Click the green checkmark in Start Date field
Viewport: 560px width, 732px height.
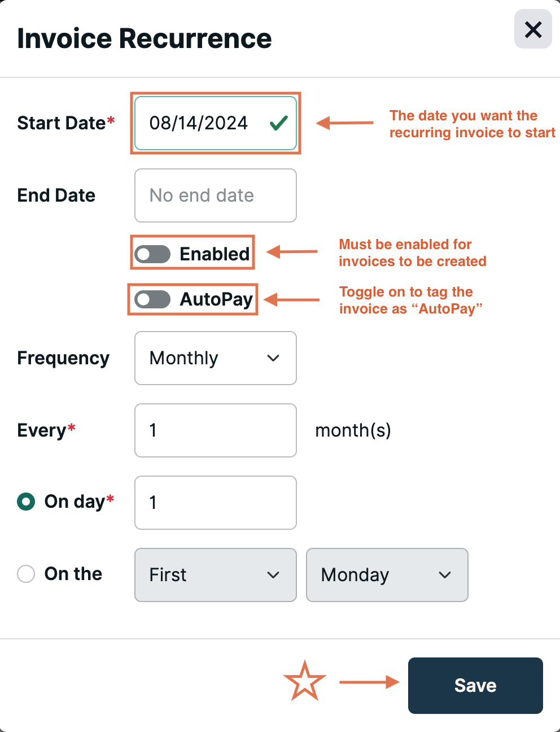click(278, 123)
